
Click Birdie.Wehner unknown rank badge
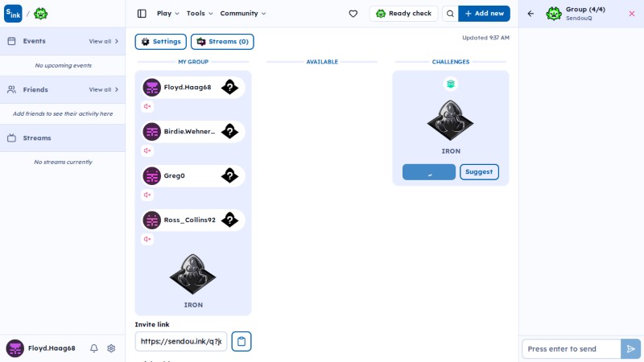(229, 131)
